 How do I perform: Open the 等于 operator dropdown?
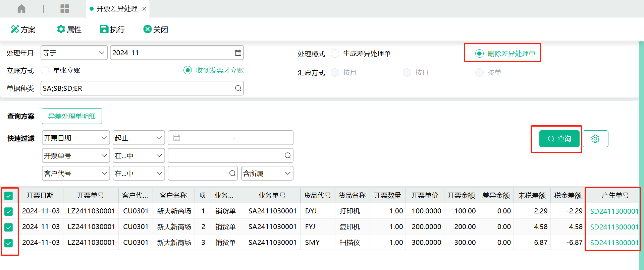(x=74, y=53)
